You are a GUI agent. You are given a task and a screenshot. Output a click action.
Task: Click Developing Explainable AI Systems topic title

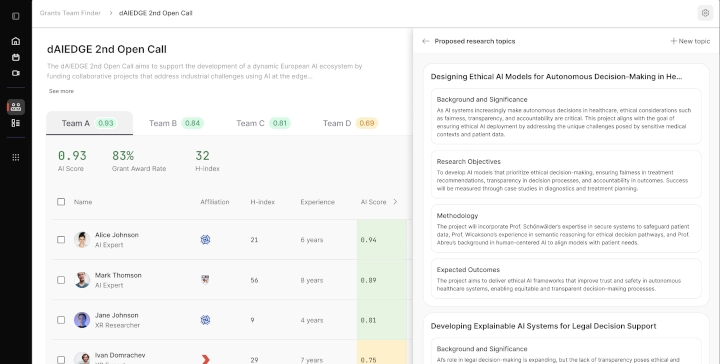pyautogui.click(x=543, y=326)
